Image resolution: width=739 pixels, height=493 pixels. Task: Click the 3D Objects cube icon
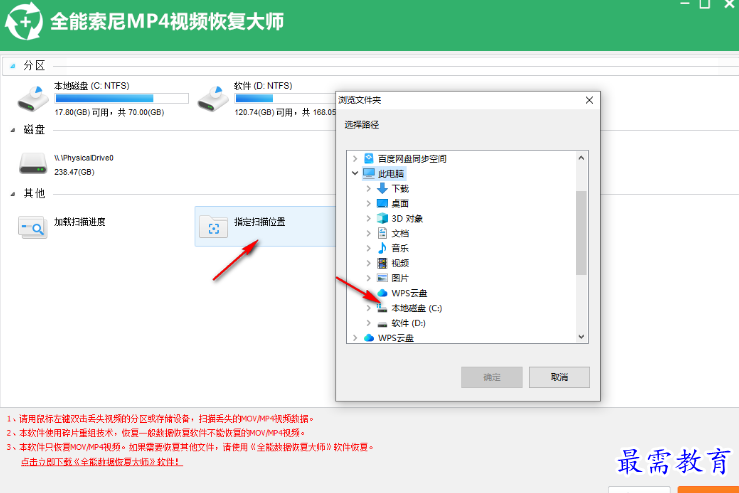[x=382, y=218]
